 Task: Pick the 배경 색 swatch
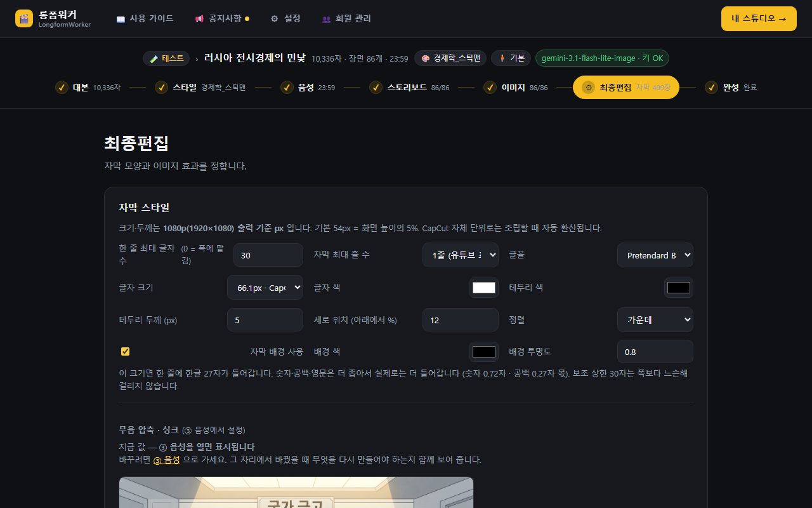tap(484, 352)
